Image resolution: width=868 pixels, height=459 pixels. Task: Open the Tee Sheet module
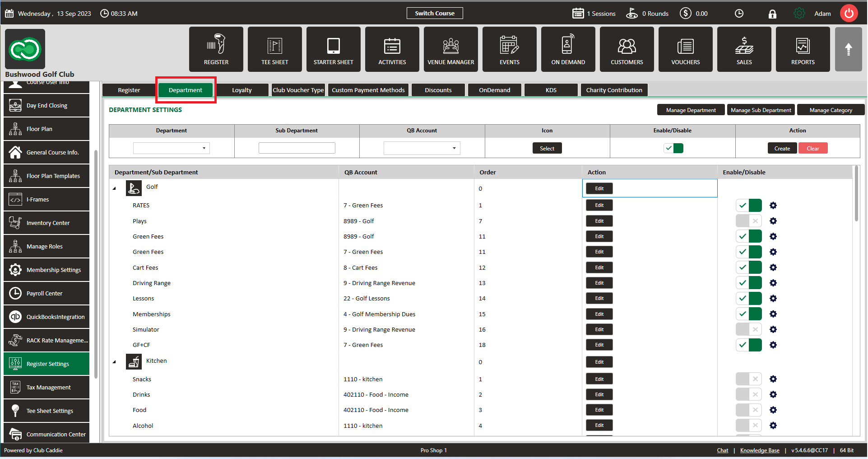tap(274, 49)
